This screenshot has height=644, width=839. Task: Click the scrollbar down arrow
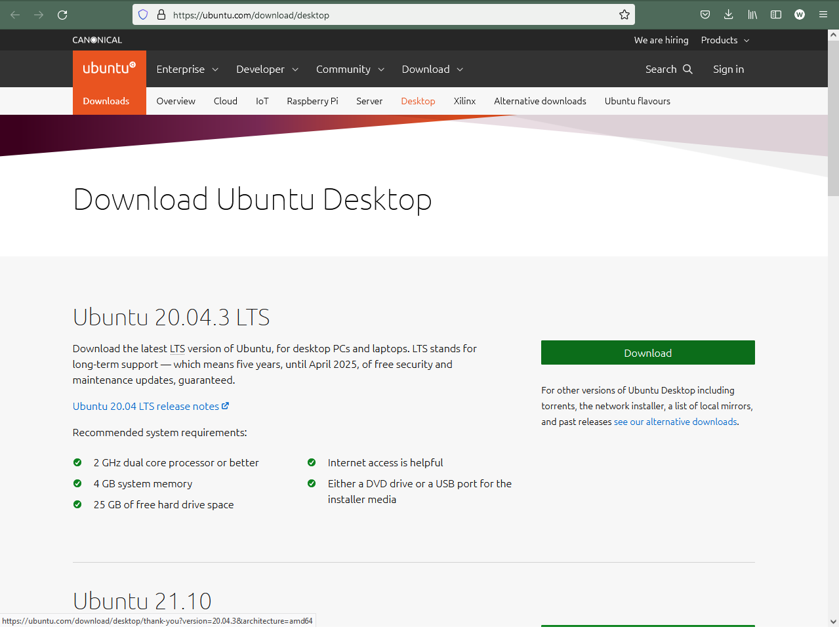pos(833,622)
